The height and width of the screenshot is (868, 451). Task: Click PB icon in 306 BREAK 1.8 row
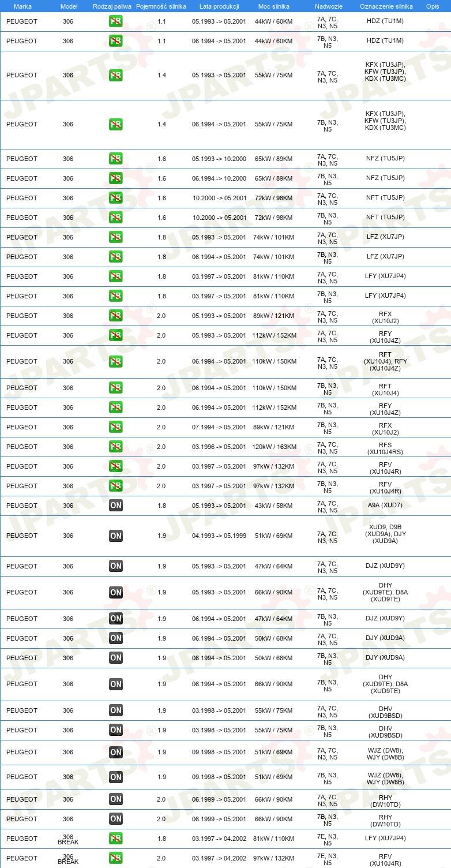(x=116, y=839)
